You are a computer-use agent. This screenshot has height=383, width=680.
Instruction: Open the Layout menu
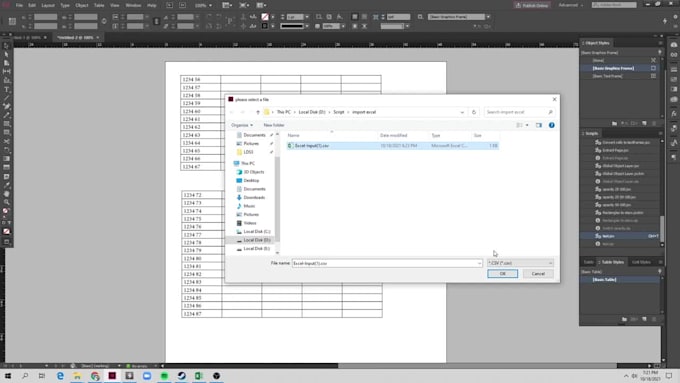(48, 5)
